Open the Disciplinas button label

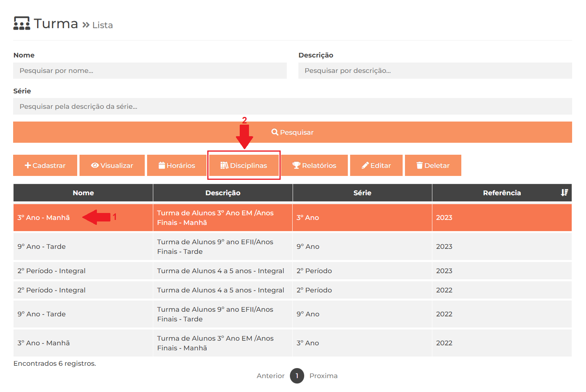tap(249, 166)
